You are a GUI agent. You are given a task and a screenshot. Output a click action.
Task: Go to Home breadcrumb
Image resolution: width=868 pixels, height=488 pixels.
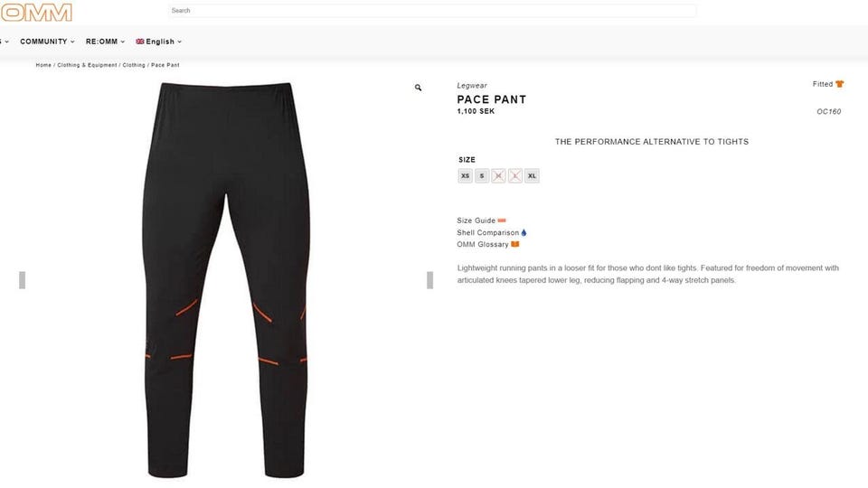coord(43,65)
